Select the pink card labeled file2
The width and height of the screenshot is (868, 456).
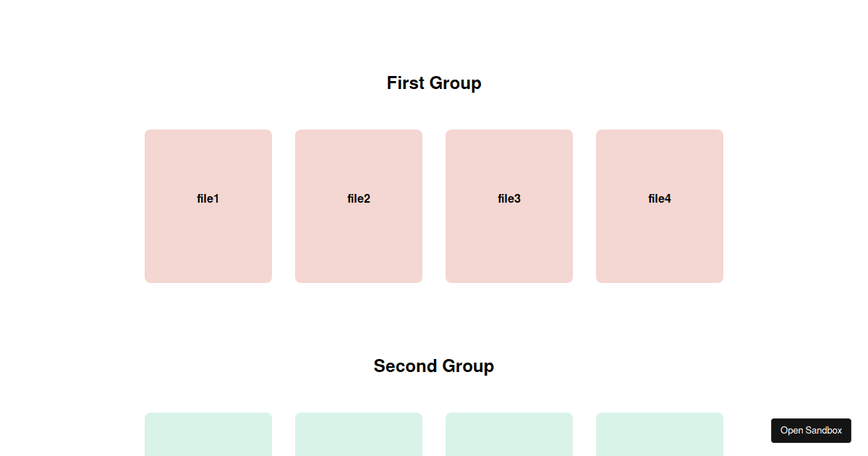tap(359, 206)
